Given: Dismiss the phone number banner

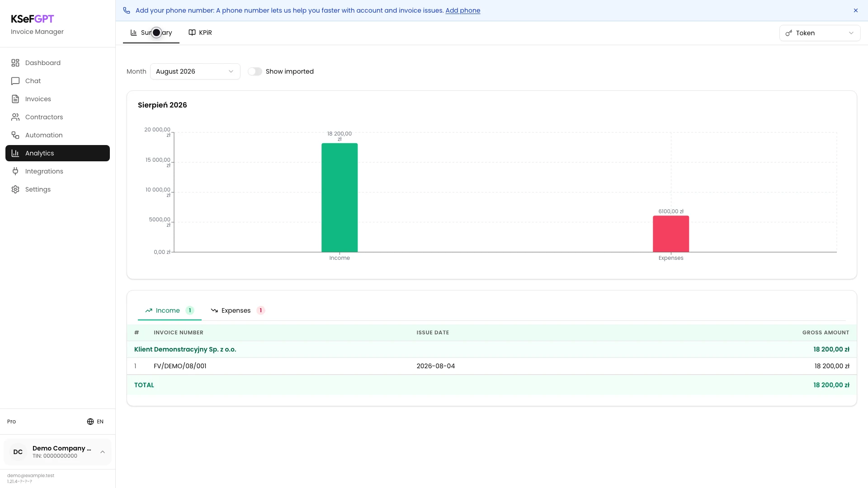Looking at the screenshot, I should [x=856, y=10].
